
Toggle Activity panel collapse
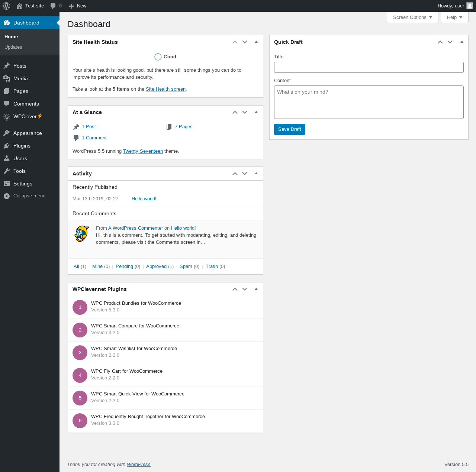[256, 174]
